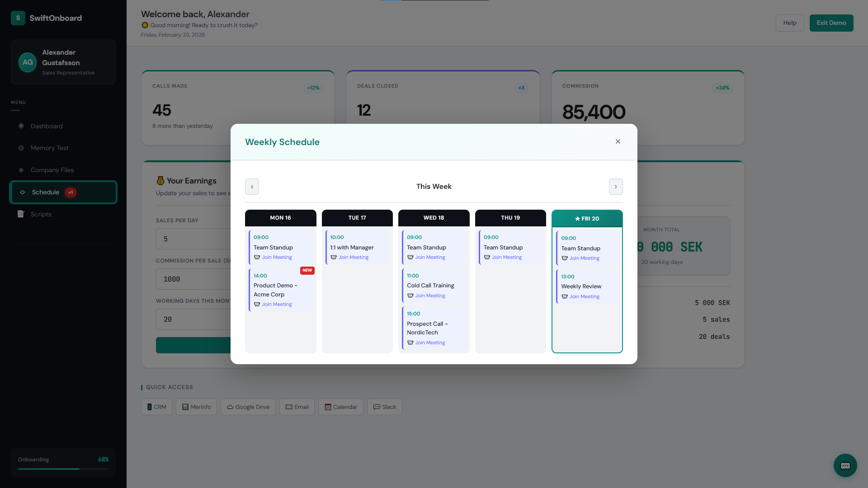Viewport: 868px width, 488px height.
Task: Open Slack from quick access
Action: pyautogui.click(x=385, y=407)
